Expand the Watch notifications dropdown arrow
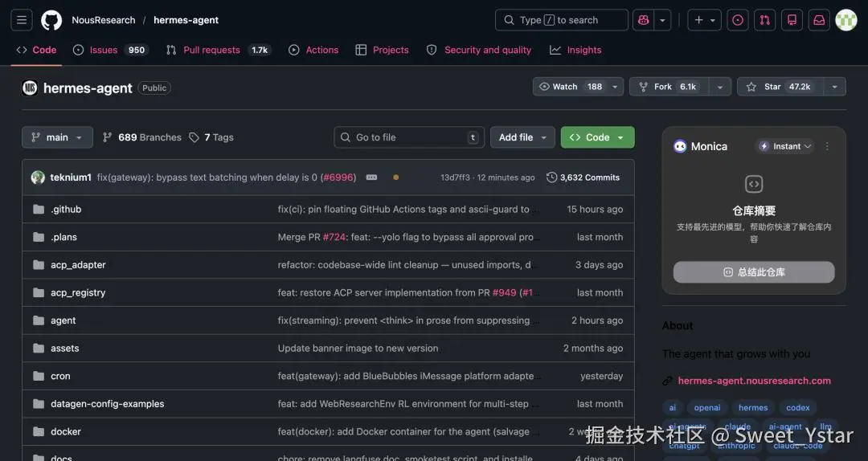The width and height of the screenshot is (868, 461). pos(615,87)
